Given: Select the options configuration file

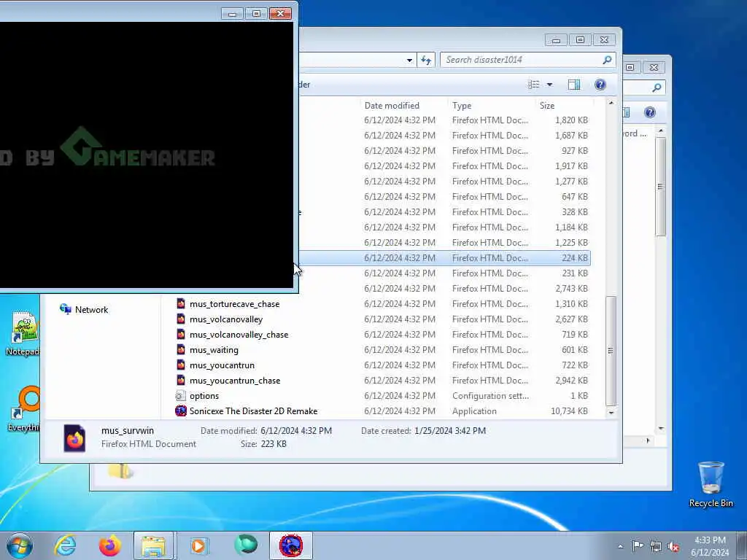Looking at the screenshot, I should [204, 396].
